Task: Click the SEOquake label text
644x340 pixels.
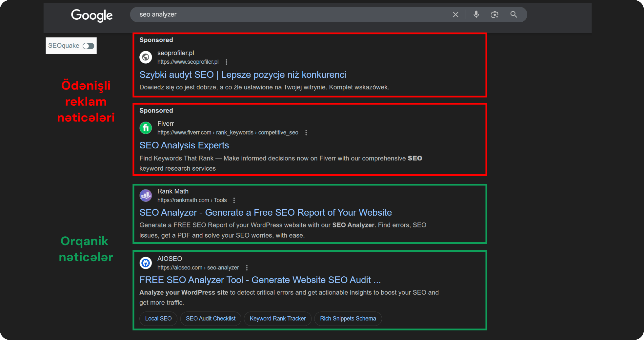Action: click(x=64, y=46)
